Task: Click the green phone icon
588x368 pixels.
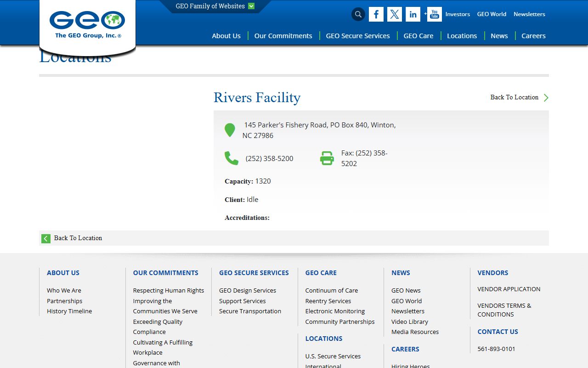Action: tap(232, 158)
